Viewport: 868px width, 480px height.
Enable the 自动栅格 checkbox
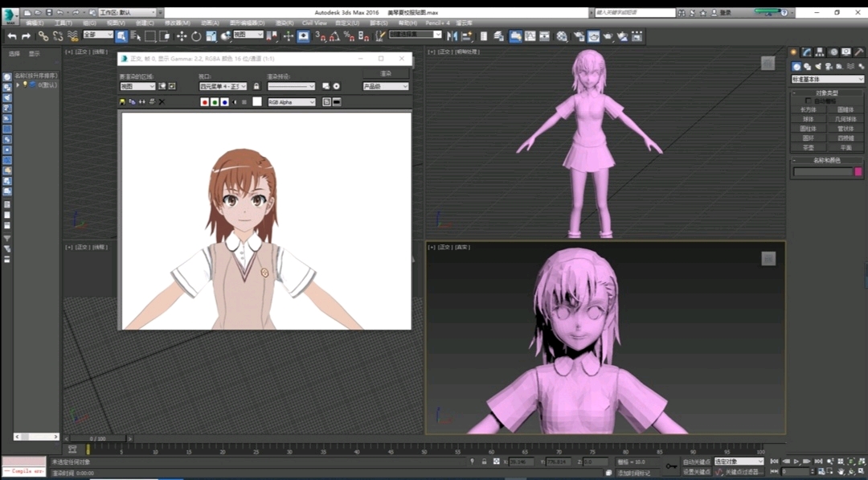coord(809,101)
